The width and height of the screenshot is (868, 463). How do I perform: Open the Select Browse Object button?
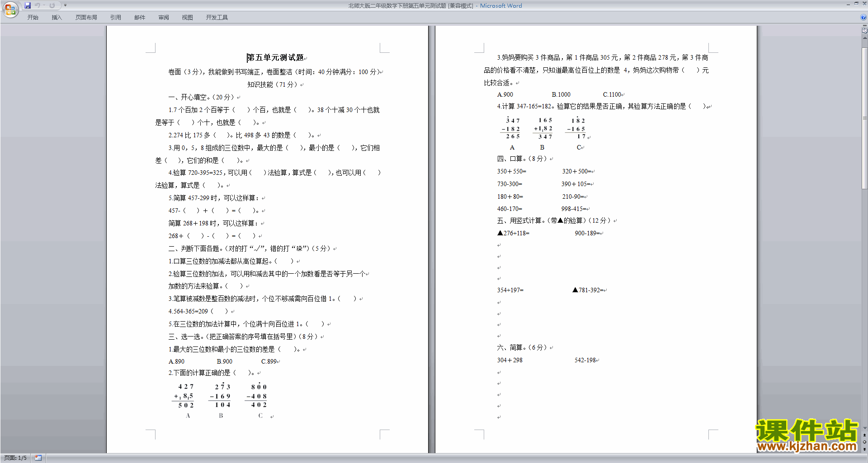tap(864, 442)
